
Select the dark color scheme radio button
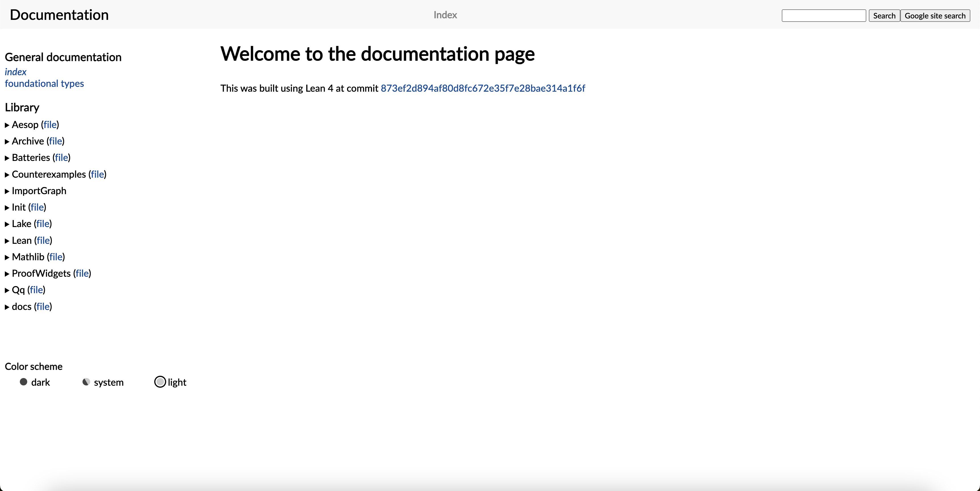(x=24, y=382)
